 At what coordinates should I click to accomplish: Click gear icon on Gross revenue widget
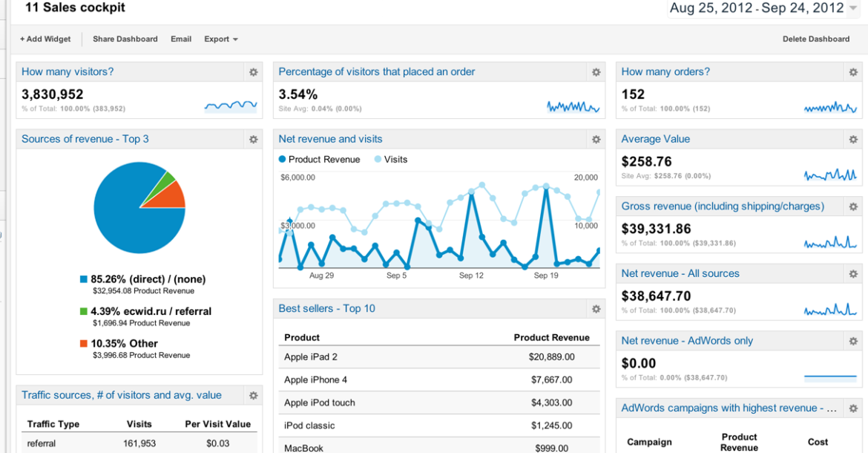pyautogui.click(x=854, y=206)
